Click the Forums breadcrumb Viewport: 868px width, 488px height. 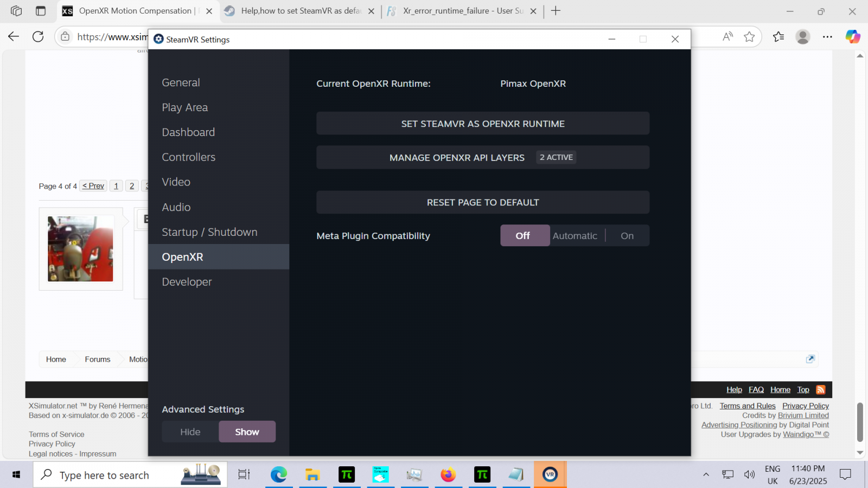[98, 359]
